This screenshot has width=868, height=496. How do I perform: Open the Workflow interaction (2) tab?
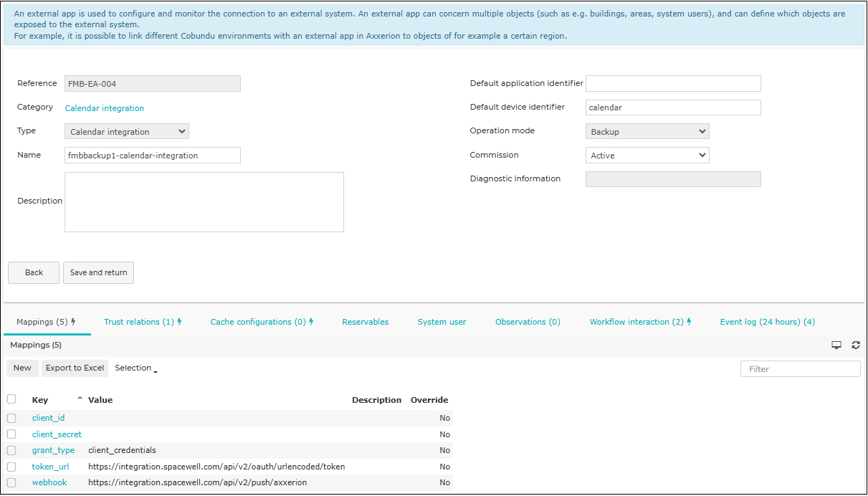coord(641,322)
